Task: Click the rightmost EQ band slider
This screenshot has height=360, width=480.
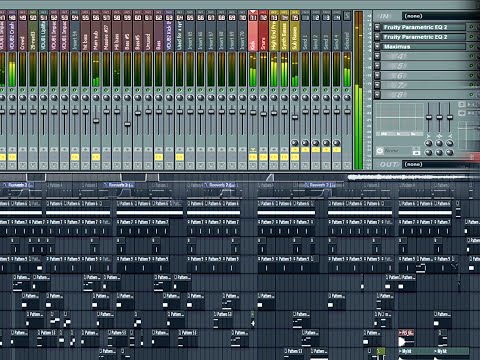Action: point(450,117)
